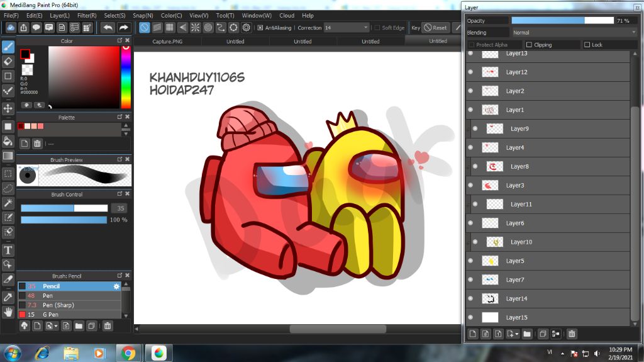Open snap settings gear icon

pyautogui.click(x=246, y=28)
